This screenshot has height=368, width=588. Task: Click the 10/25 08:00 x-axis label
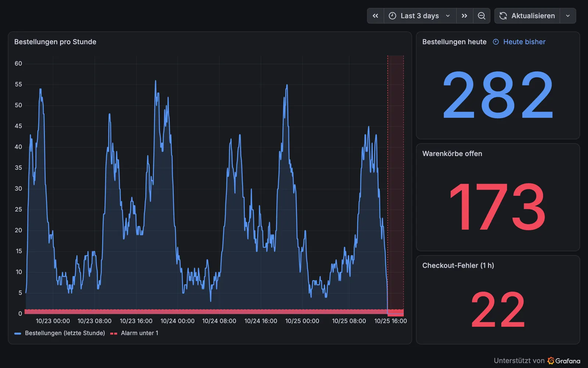click(x=349, y=321)
